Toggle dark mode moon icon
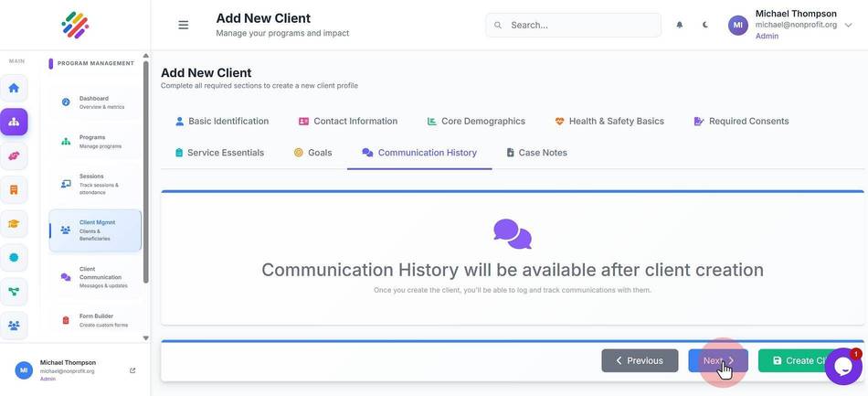868x396 pixels. (x=704, y=25)
